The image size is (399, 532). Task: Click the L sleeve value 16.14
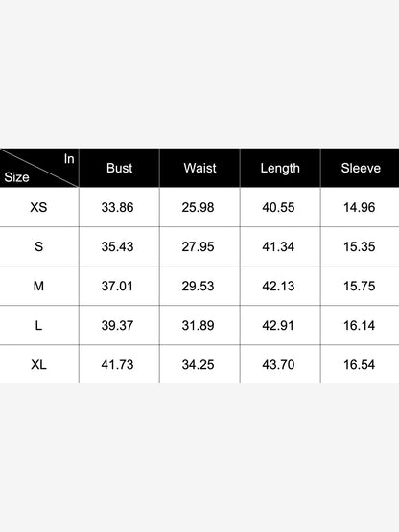pos(359,325)
